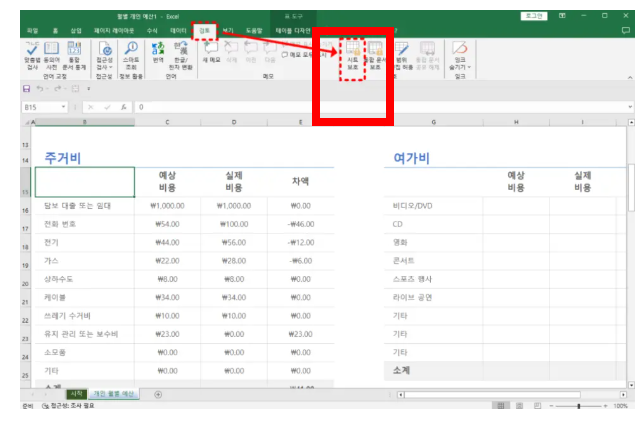642x448 pixels.
Task: Select the 시작 sheet tab
Action: point(77,394)
